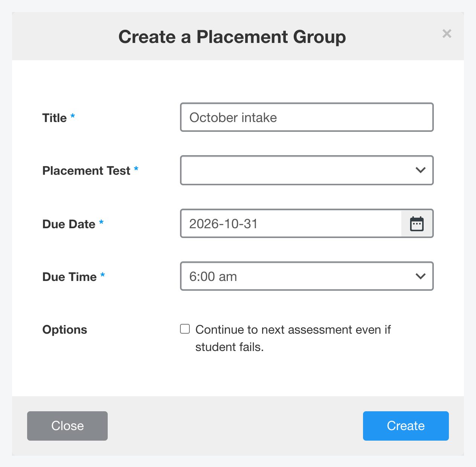
Task: Click the Title field label
Action: 55,118
